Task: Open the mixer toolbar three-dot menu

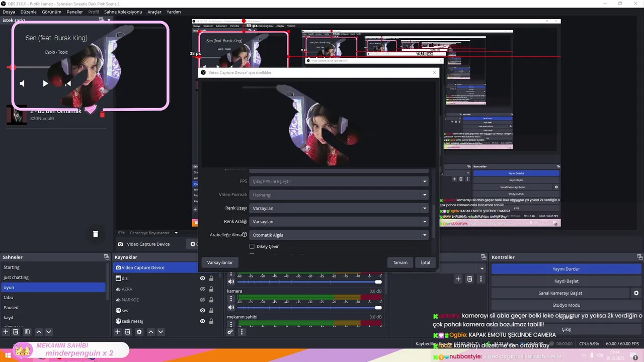Action: tap(242, 332)
